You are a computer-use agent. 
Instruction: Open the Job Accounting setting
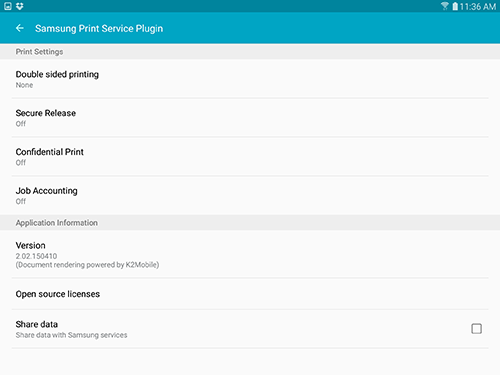coord(250,195)
